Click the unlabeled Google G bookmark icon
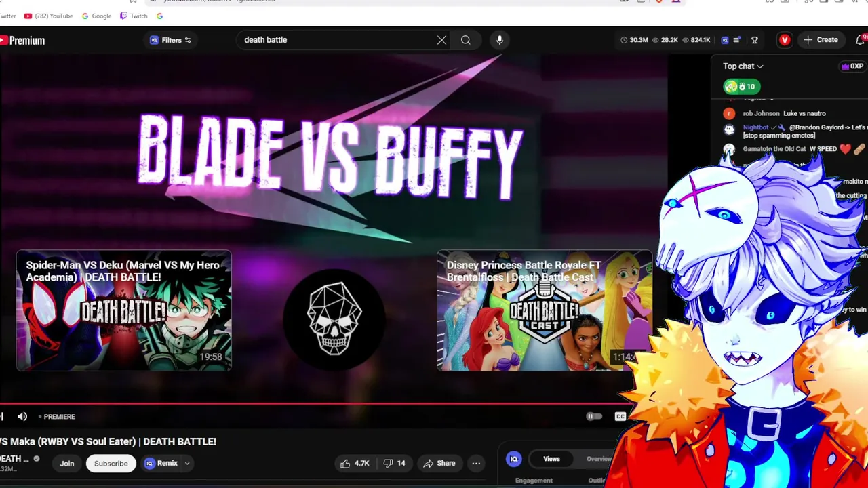This screenshot has height=488, width=868. point(159,16)
